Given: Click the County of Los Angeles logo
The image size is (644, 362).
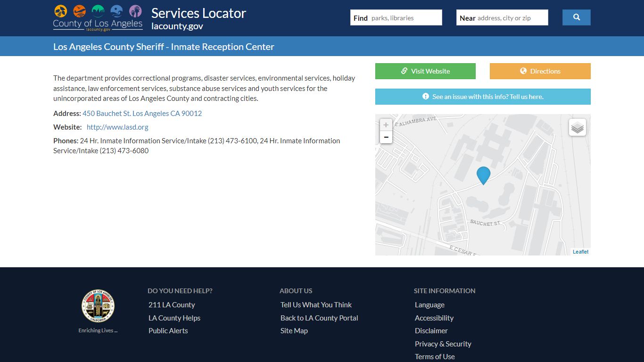Looking at the screenshot, I should coord(98,18).
